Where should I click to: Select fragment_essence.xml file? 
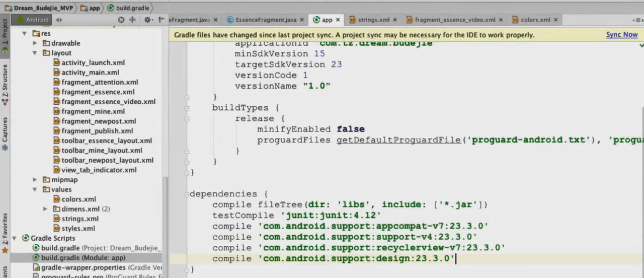[x=98, y=92]
